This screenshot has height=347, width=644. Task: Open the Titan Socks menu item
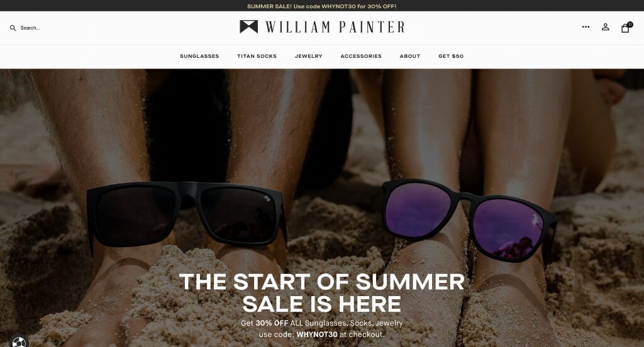pos(257,56)
